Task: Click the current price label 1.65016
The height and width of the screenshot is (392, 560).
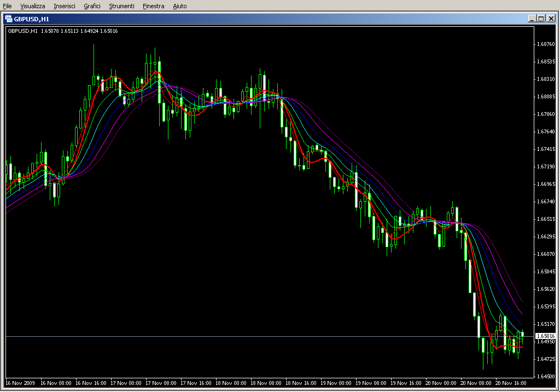Action: pyautogui.click(x=545, y=336)
